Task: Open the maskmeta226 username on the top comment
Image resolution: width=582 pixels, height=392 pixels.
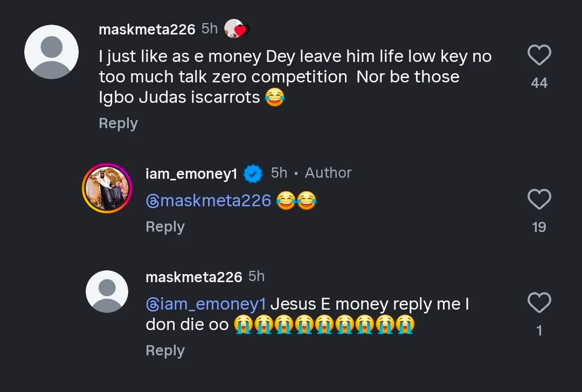Action: [147, 29]
